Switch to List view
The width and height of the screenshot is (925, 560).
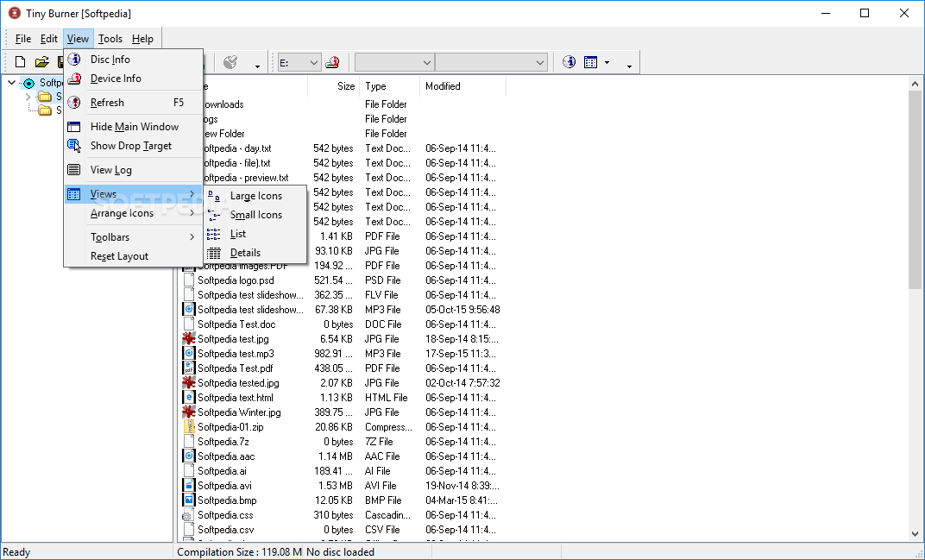click(x=255, y=234)
